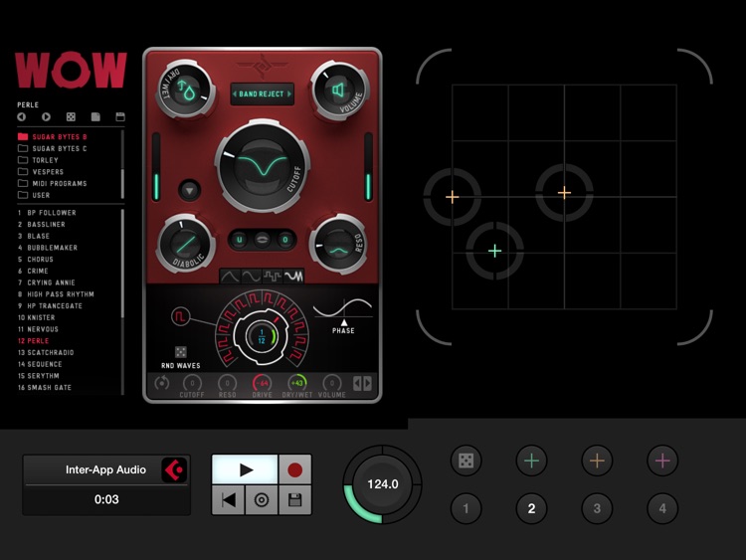Click the VOLUME modulation amount dial
The image size is (746, 560).
tap(332, 383)
